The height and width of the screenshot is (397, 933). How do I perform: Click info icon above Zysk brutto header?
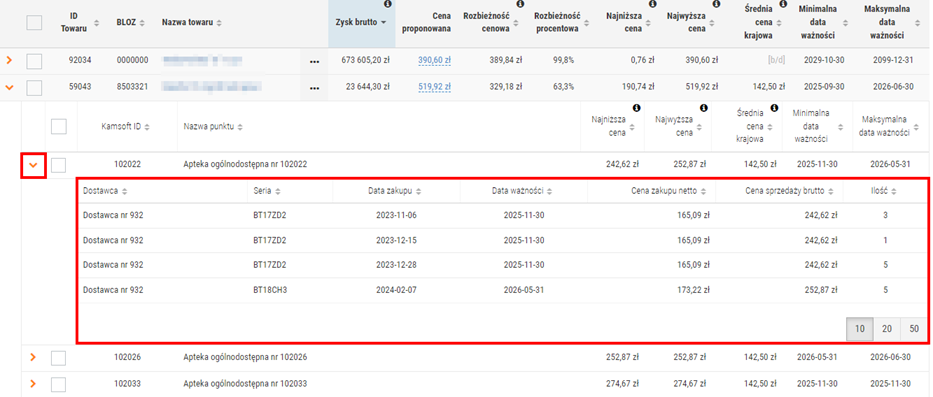388,4
